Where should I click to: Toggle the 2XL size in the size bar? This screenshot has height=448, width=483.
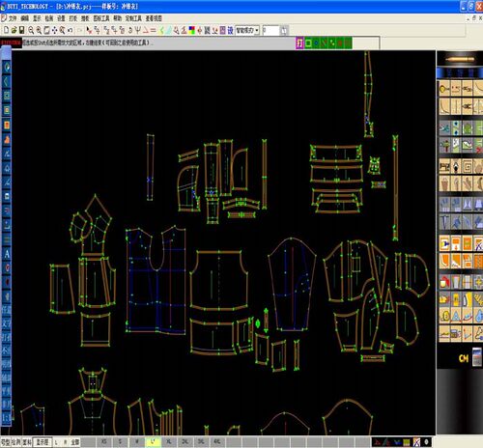coord(185,442)
